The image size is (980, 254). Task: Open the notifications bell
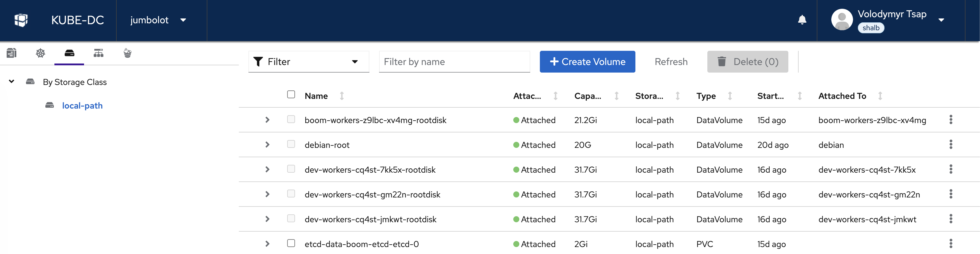point(802,20)
